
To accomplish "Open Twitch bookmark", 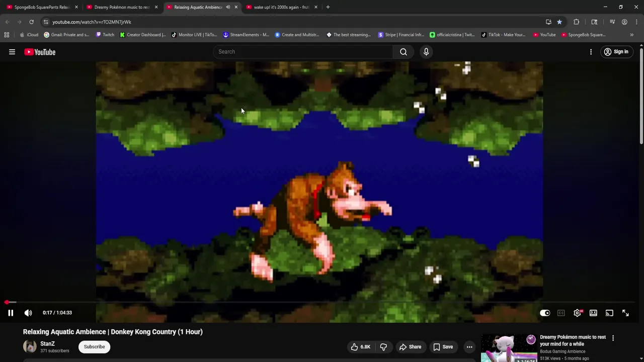I will click(x=105, y=35).
